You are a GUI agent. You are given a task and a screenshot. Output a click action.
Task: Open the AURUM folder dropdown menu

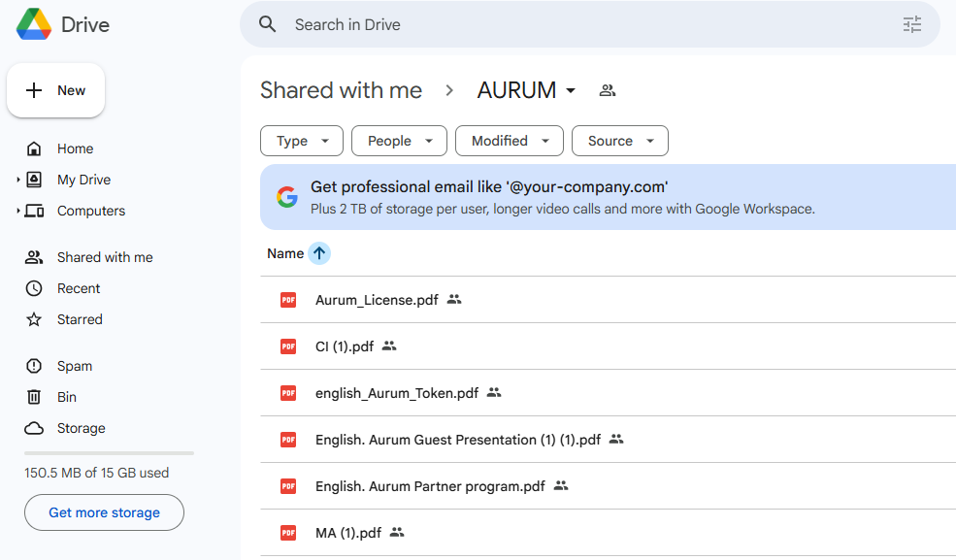point(571,91)
